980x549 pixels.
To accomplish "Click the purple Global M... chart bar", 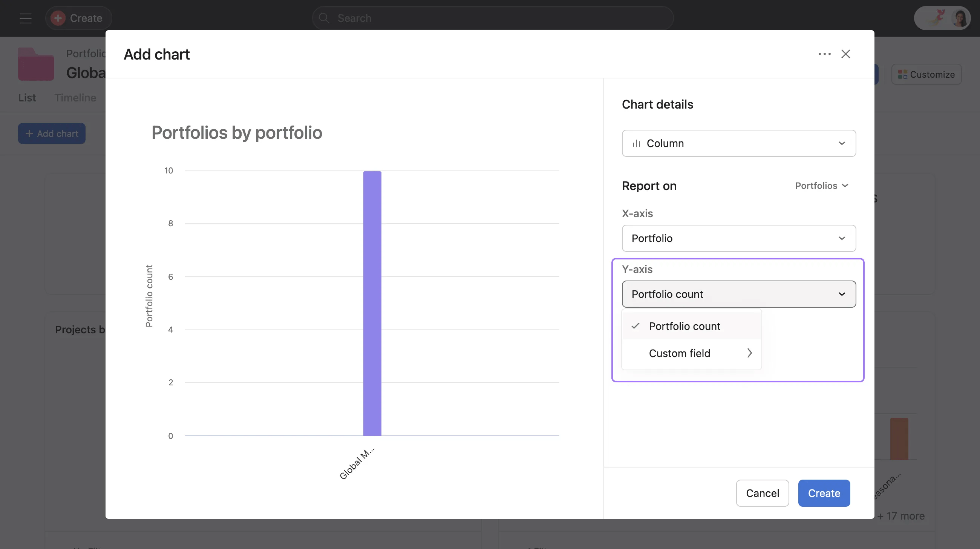I will coord(372,303).
